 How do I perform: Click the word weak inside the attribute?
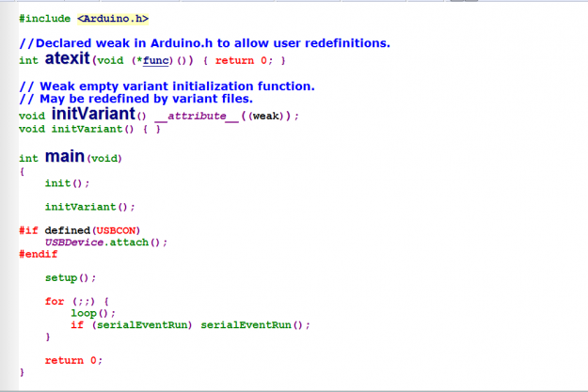(266, 117)
